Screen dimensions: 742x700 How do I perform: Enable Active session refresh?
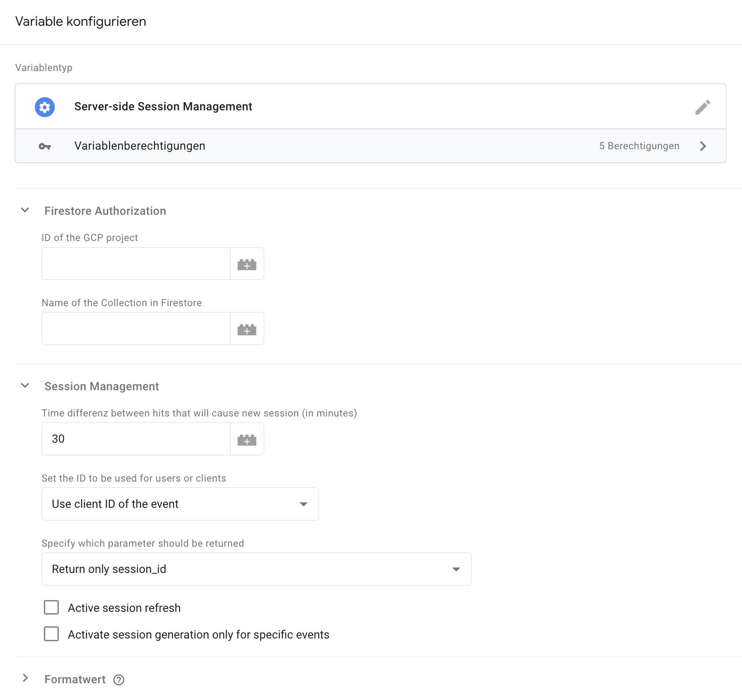point(51,608)
